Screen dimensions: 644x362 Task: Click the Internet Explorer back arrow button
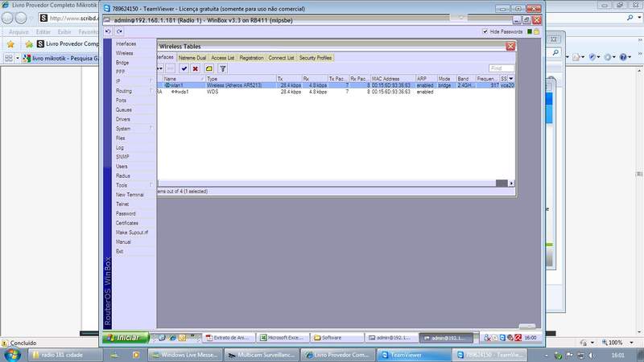click(7, 18)
